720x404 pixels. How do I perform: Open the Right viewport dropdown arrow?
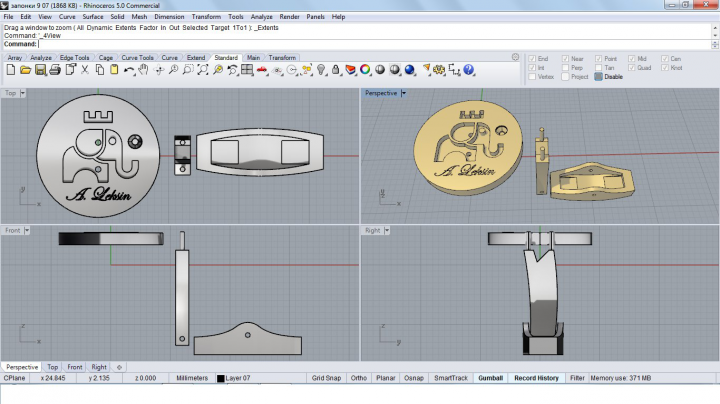[x=387, y=230]
